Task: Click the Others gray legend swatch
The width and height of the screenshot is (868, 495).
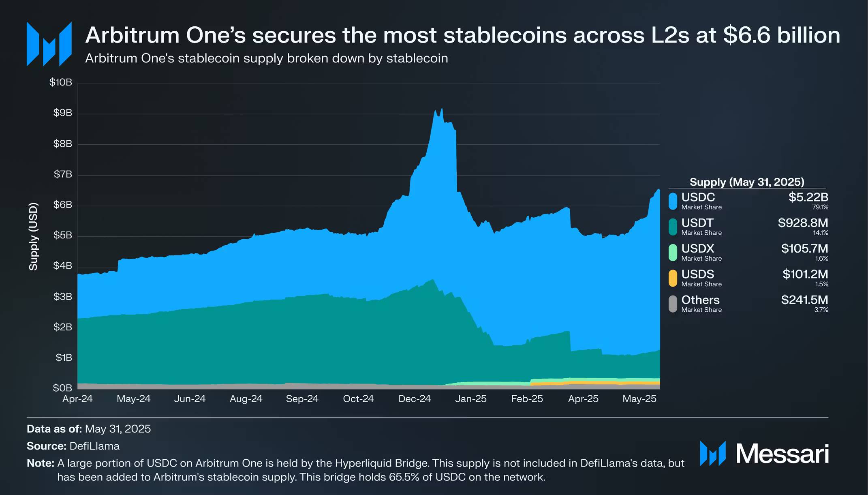Action: [x=673, y=304]
